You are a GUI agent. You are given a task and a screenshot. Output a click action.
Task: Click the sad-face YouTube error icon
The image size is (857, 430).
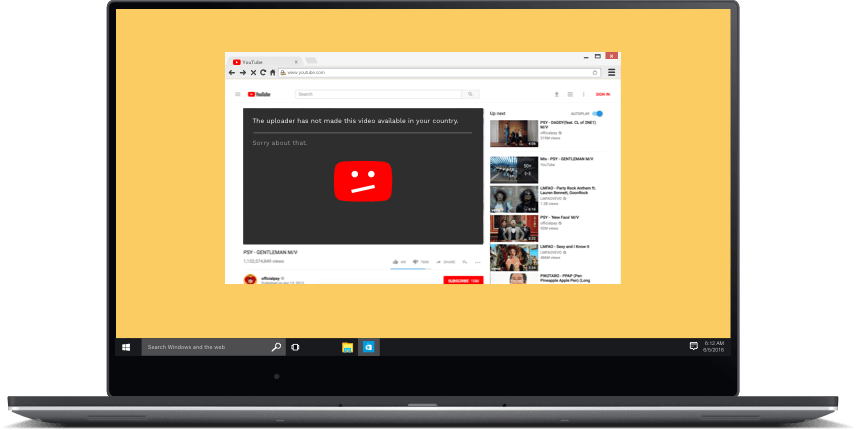(x=363, y=181)
